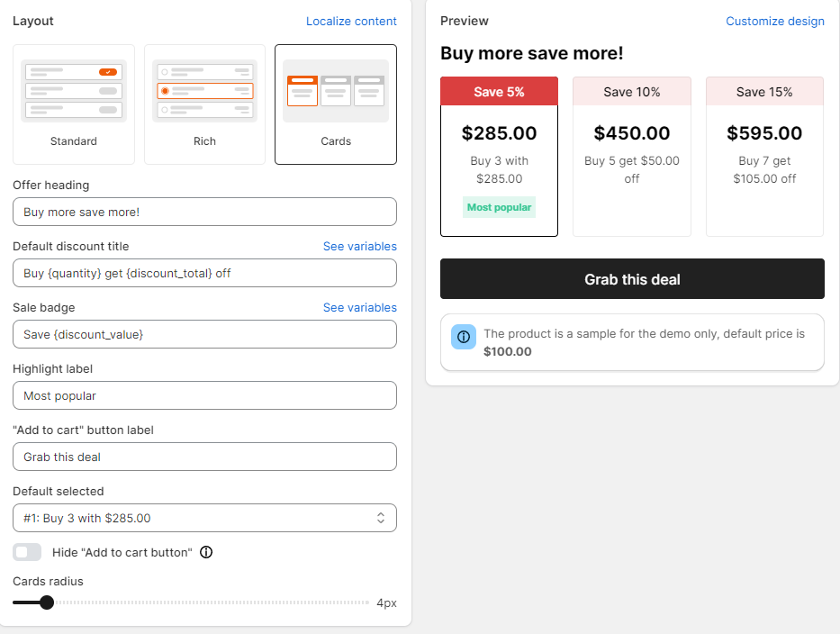Image resolution: width=840 pixels, height=634 pixels.
Task: Click the up-down arrows in Default selected
Action: (x=380, y=518)
